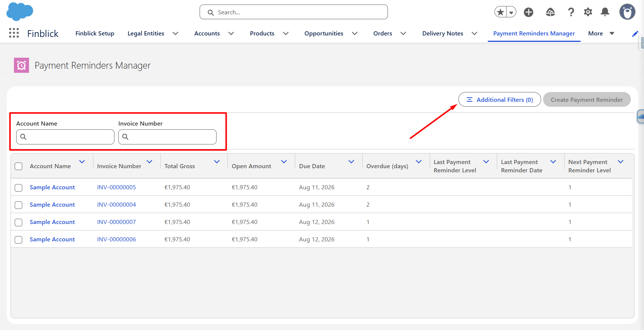Open the Overdue (days) column menu
Image resolution: width=644 pixels, height=330 pixels.
click(x=419, y=162)
